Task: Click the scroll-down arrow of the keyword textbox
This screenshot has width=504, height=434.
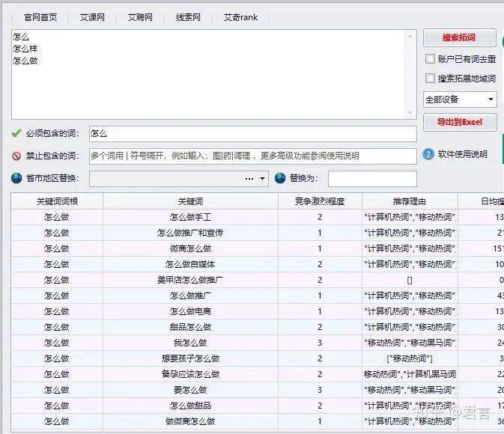Action: point(410,112)
